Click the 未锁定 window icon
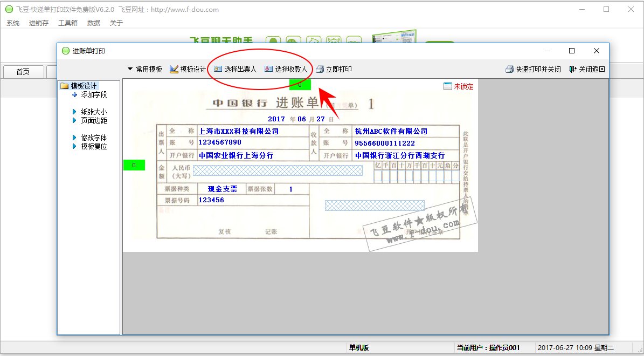The width and height of the screenshot is (644, 356). point(448,86)
